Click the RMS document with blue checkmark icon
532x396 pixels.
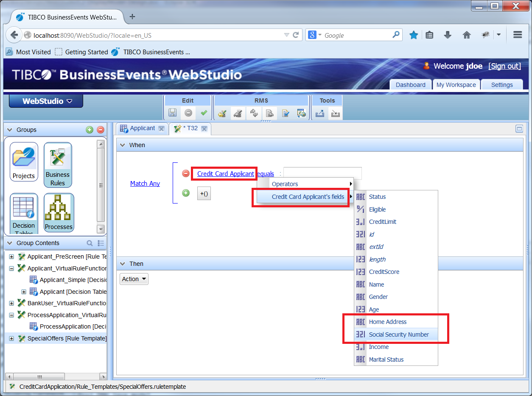[286, 113]
